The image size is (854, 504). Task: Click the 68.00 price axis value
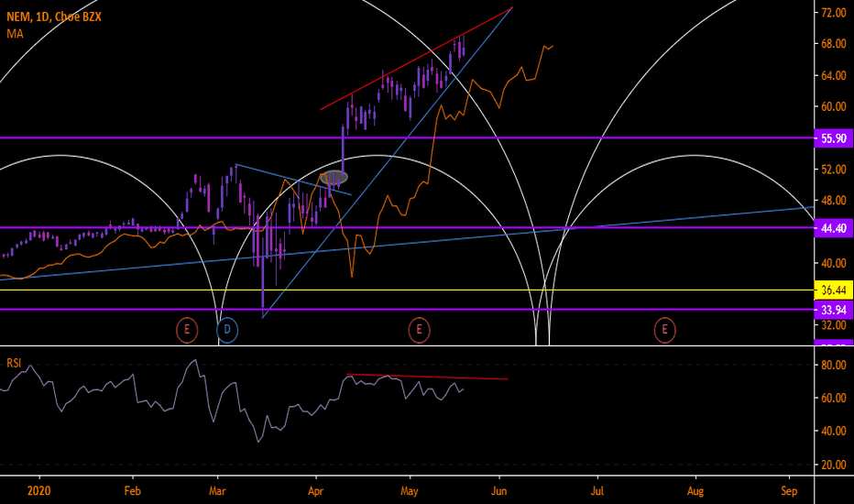tap(833, 44)
